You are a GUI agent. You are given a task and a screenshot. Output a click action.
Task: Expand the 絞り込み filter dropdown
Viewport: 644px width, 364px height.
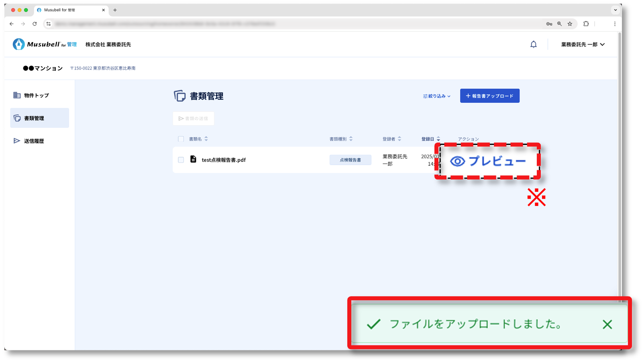pyautogui.click(x=436, y=96)
